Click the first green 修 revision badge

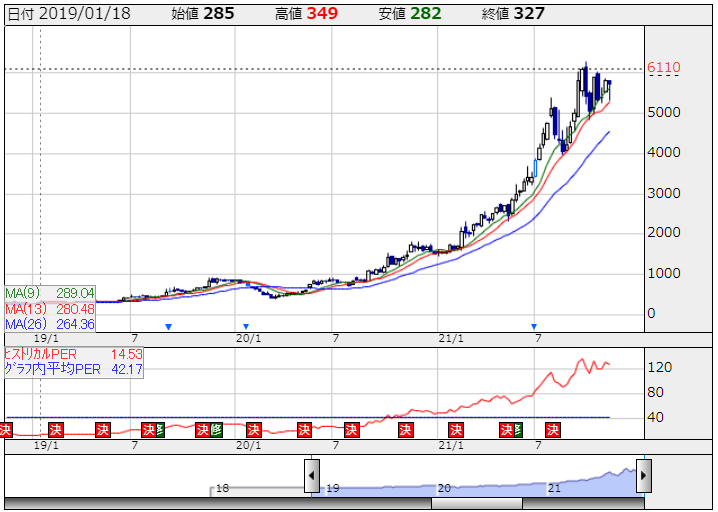coord(160,430)
